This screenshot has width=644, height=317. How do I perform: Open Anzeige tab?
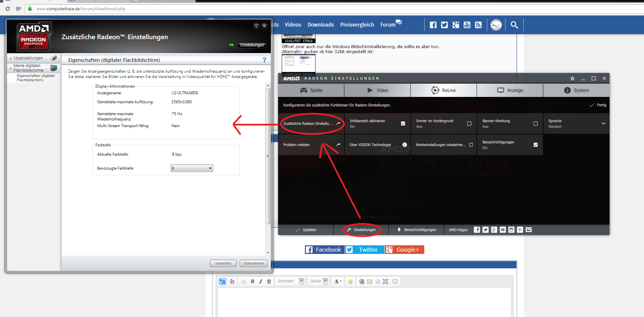click(510, 90)
